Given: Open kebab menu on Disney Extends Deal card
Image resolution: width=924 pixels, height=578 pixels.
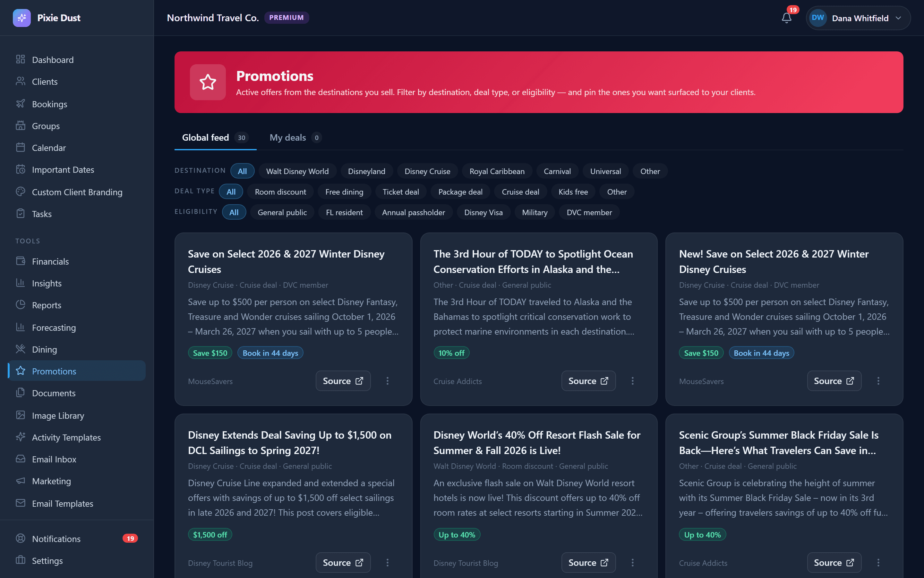Looking at the screenshot, I should pos(387,562).
